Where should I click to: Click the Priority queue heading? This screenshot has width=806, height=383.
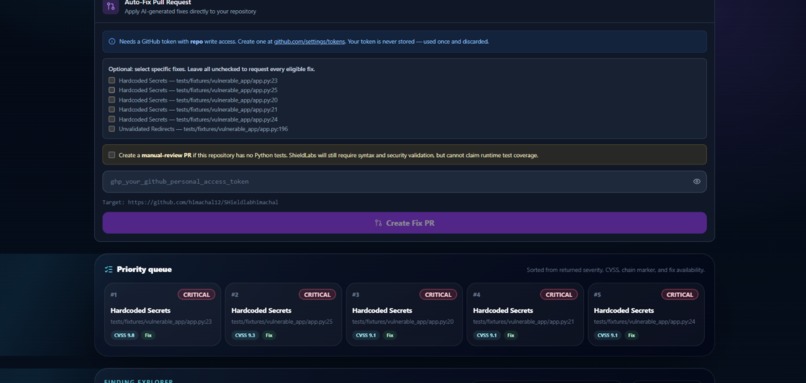pos(144,269)
